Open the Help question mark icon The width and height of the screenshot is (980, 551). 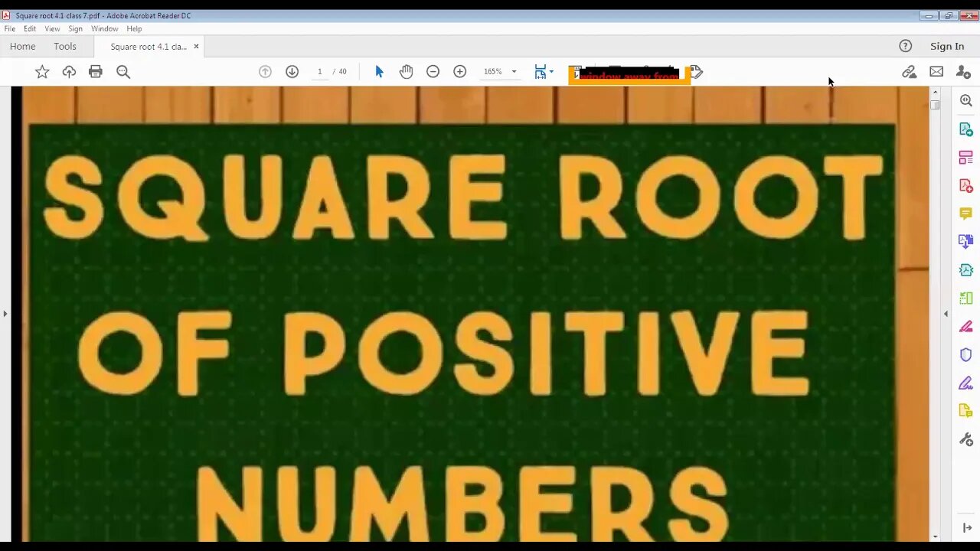tap(905, 46)
